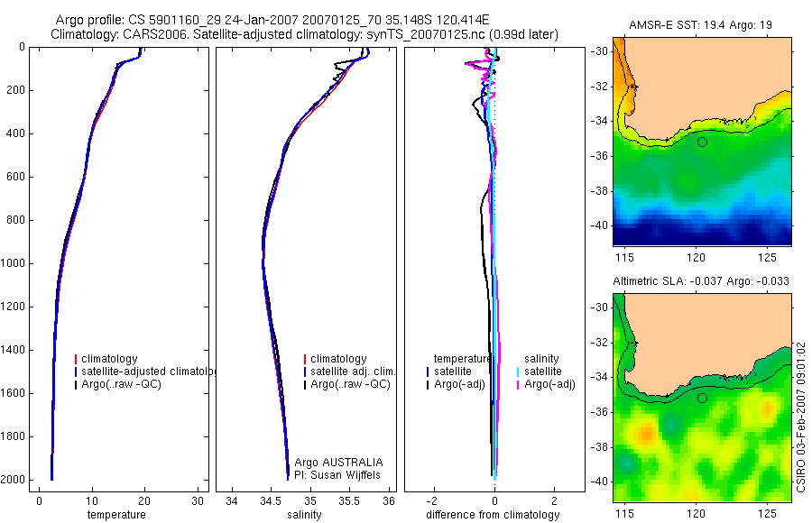Viewport: 812px width, 523px height.
Task: Select 'climatology' legend entry in temperature panel
Action: click(x=109, y=359)
